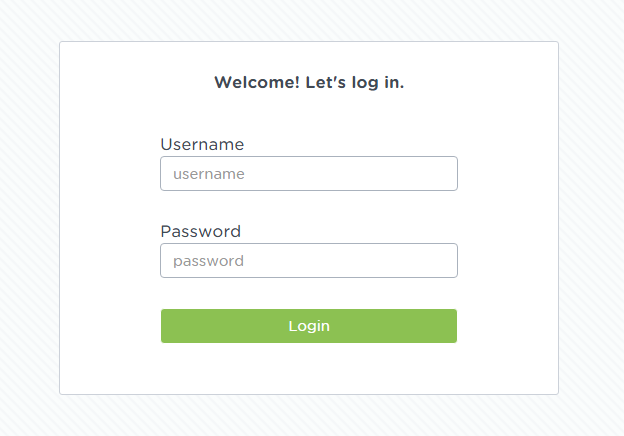Select the field showing 'username' placeholder
The image size is (624, 436).
click(309, 173)
